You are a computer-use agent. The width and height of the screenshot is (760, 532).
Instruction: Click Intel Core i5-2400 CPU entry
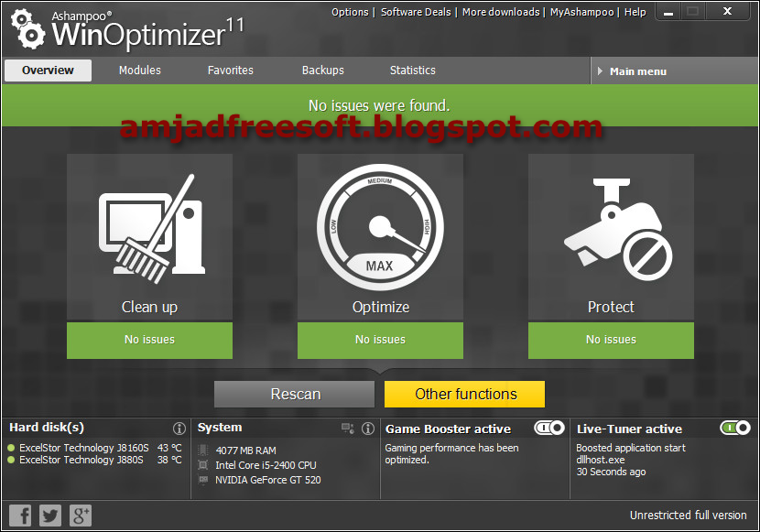click(x=266, y=465)
